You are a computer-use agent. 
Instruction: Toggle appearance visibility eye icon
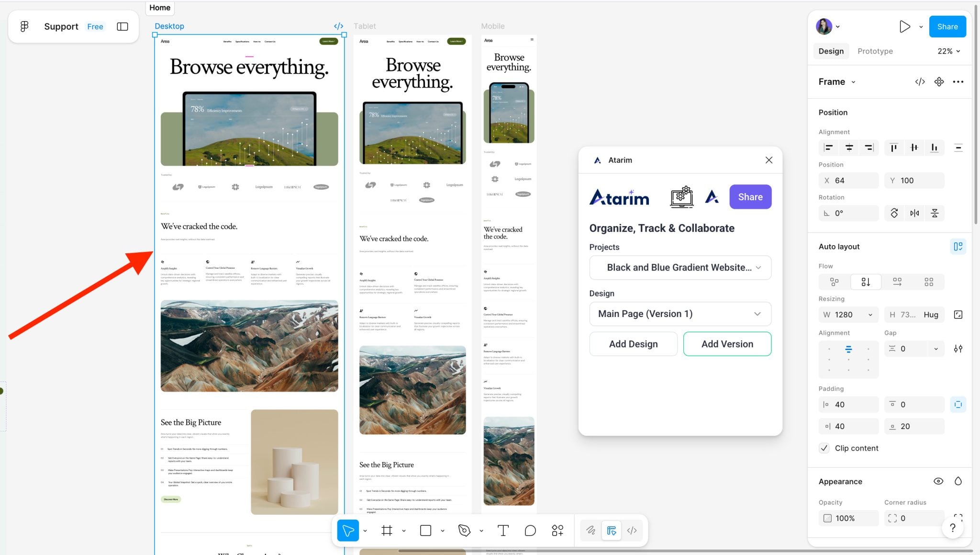tap(938, 481)
